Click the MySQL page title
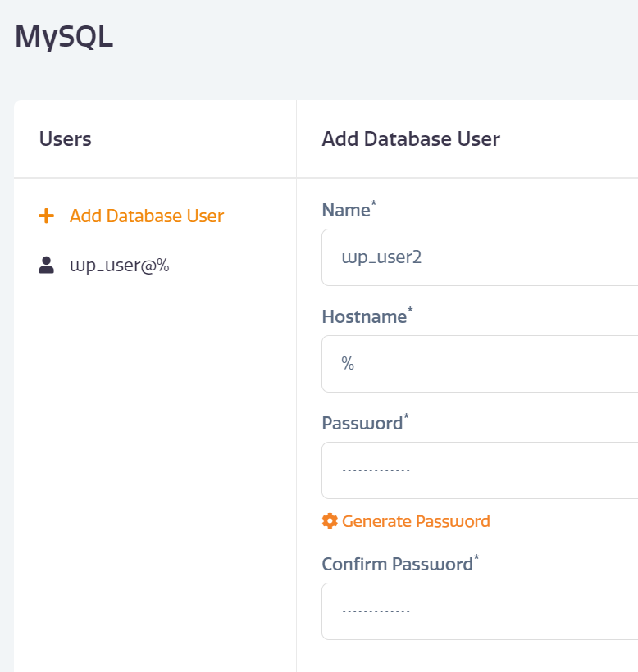Image resolution: width=638 pixels, height=672 pixels. [x=64, y=37]
